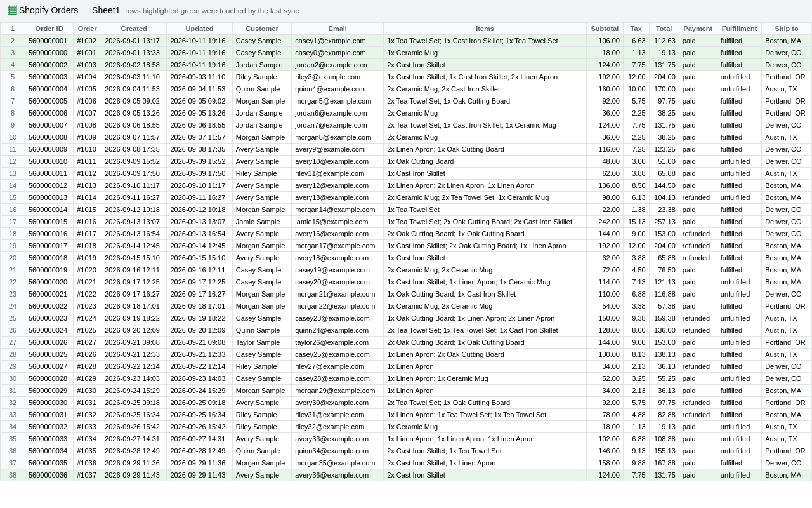Image resolution: width=812 pixels, height=508 pixels.
Task: Select items '2x Cast Iron Skillet; 1x Linen Apron'
Action: click(485, 463)
